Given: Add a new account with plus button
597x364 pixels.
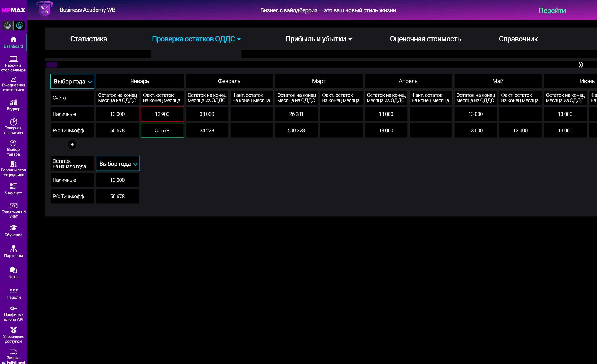Looking at the screenshot, I should click(x=72, y=144).
